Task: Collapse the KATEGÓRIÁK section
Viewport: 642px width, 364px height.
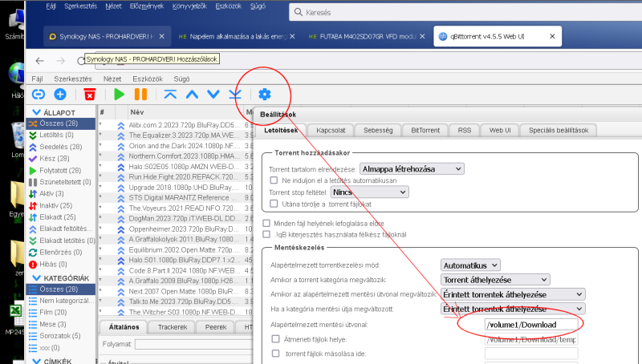Action: 36,278
